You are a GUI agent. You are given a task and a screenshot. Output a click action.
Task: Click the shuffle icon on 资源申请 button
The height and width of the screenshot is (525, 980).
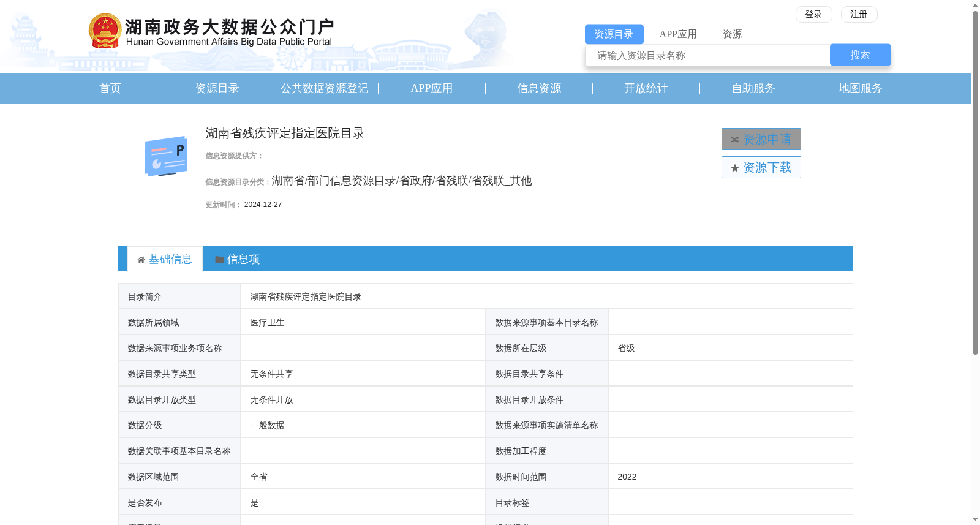[734, 140]
